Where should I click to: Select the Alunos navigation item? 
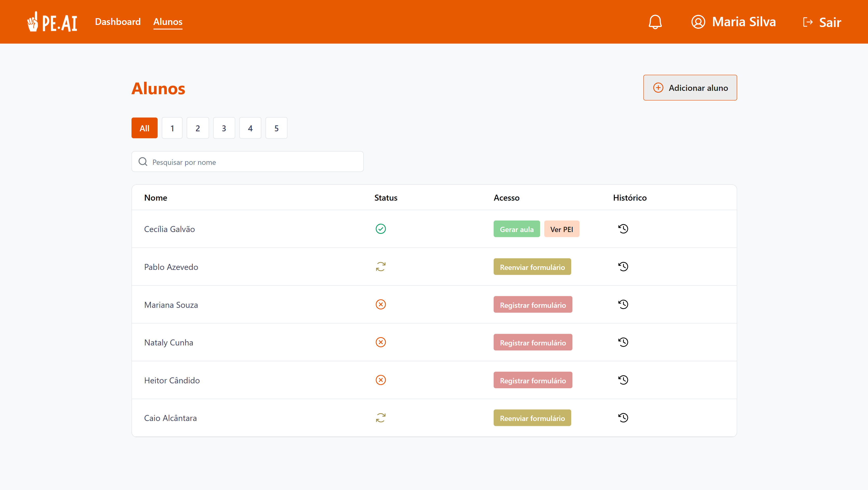(x=168, y=21)
